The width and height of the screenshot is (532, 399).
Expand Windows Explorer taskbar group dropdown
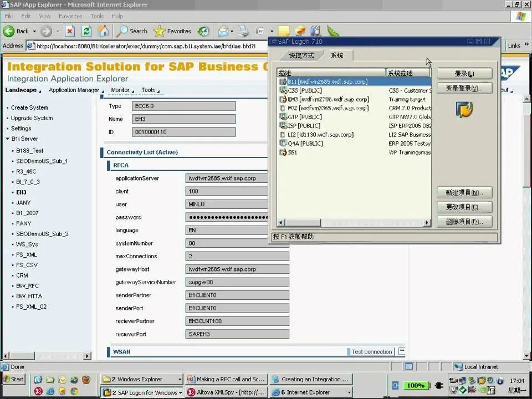click(180, 379)
